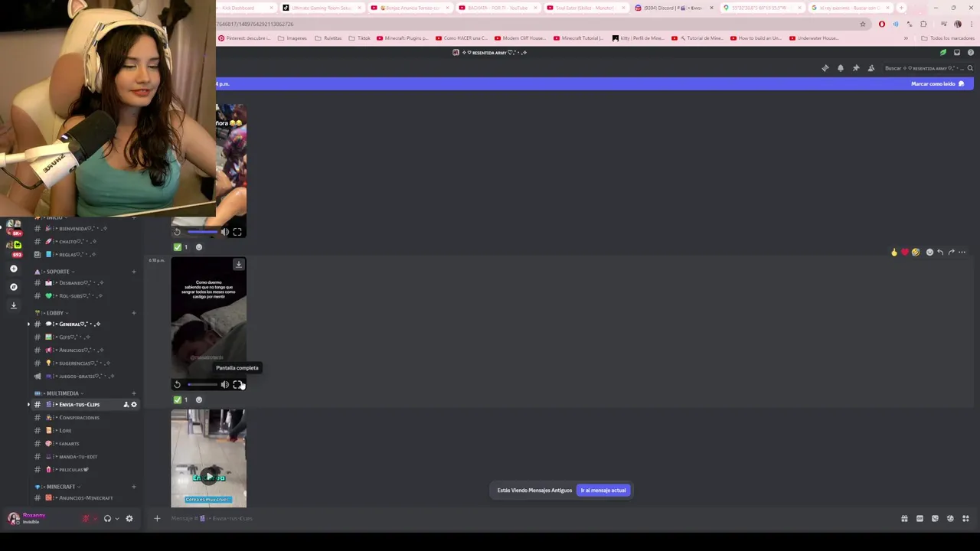
Task: Open Envia-tus-clips channel settings gear
Action: [134, 405]
